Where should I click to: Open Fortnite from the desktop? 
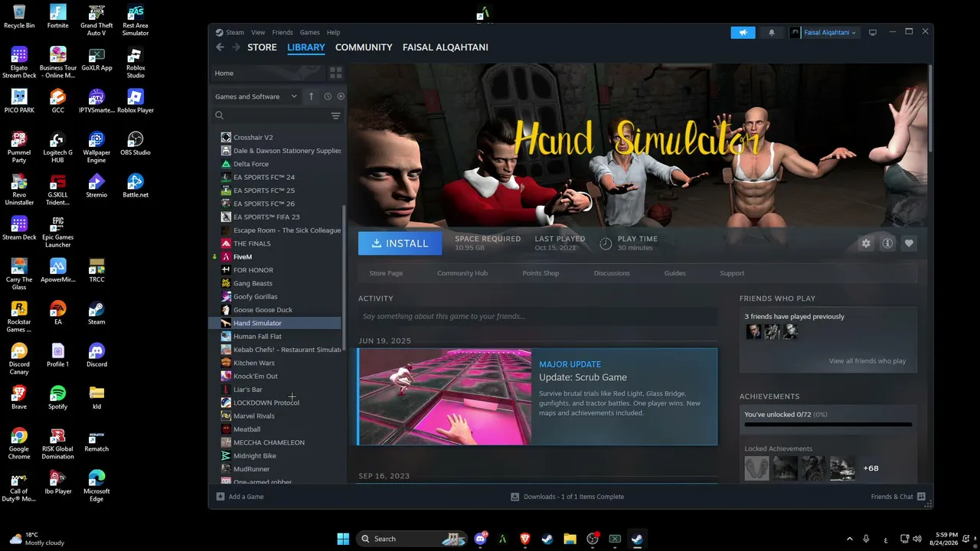[x=57, y=16]
